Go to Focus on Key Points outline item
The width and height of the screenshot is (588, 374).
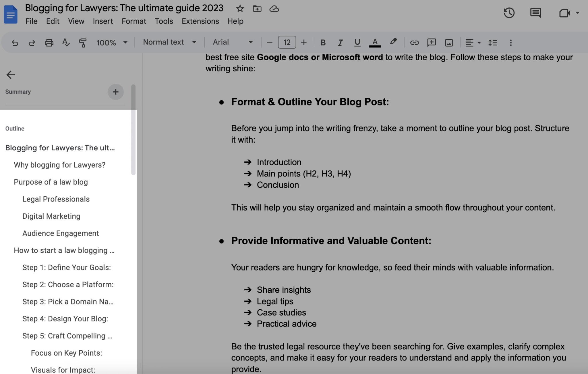66,353
